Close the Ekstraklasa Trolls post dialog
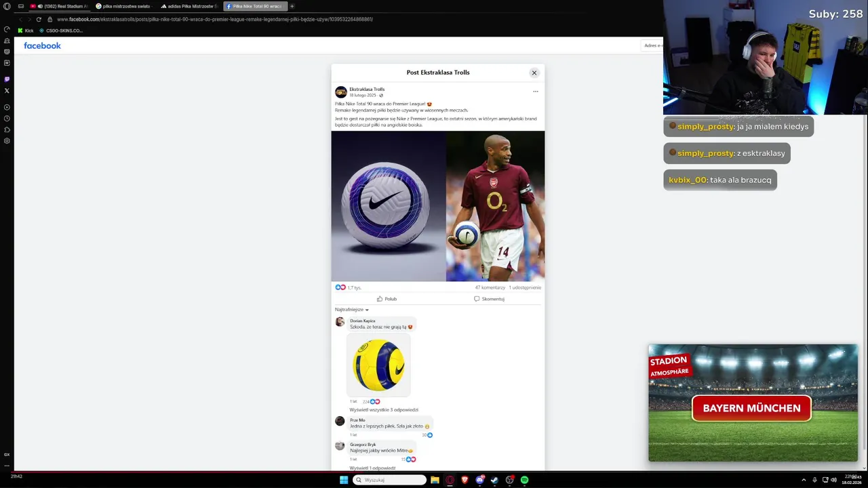The image size is (868, 488). tap(534, 73)
